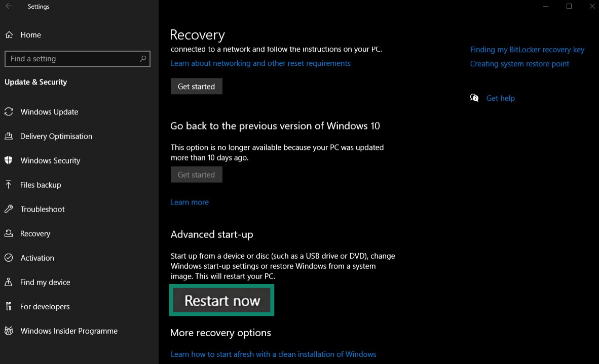Click the Home house icon

click(10, 34)
